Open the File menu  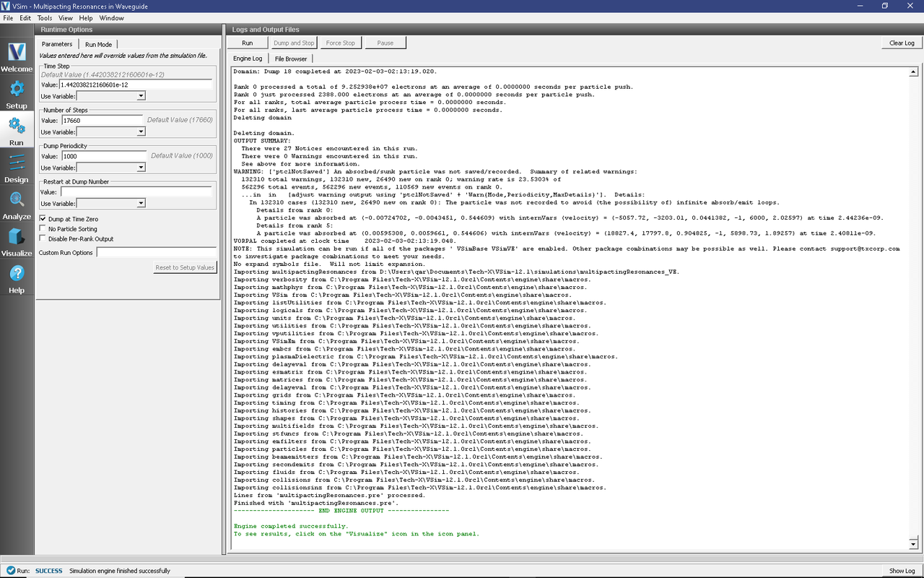coord(8,17)
